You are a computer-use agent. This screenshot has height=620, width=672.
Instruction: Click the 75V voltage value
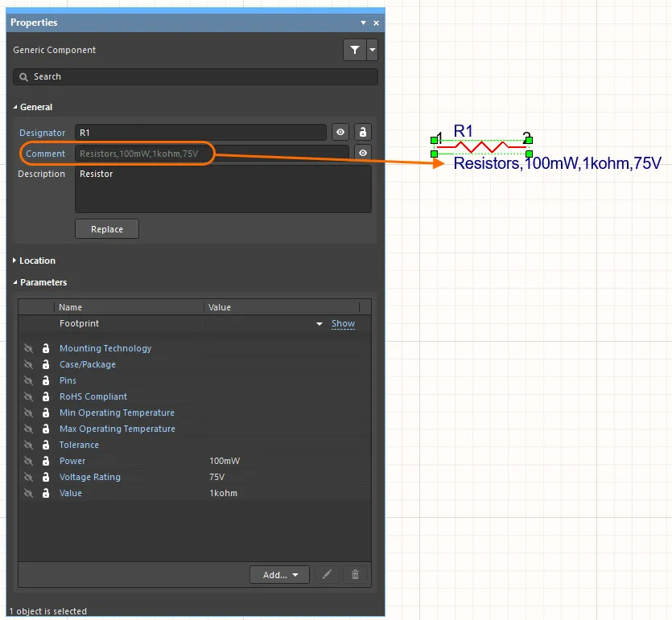(216, 477)
